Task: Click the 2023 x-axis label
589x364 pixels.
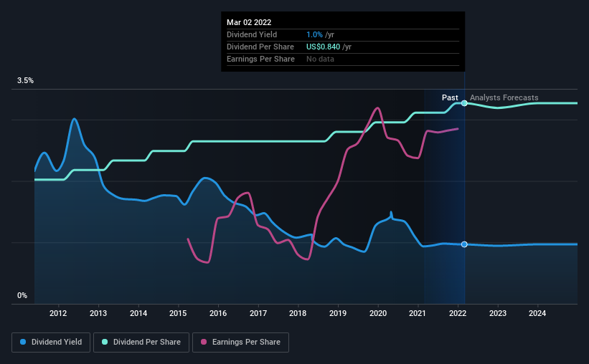Action: (x=498, y=313)
